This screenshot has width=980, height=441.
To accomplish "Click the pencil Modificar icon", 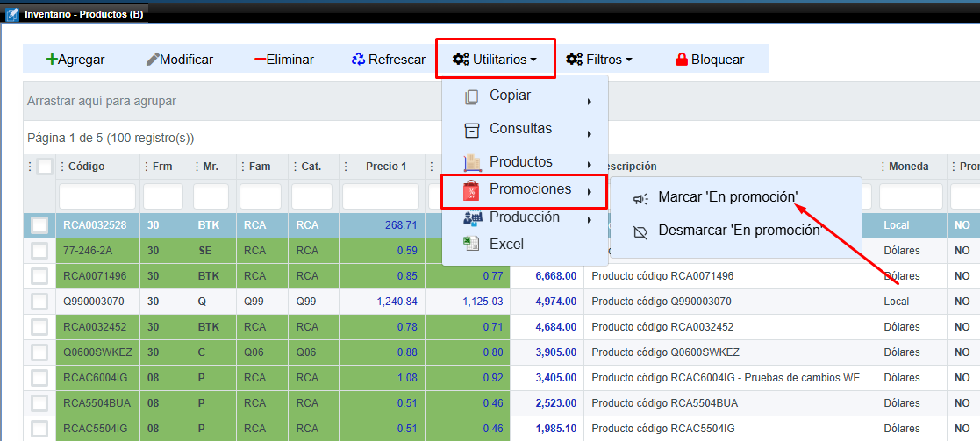I will [153, 60].
